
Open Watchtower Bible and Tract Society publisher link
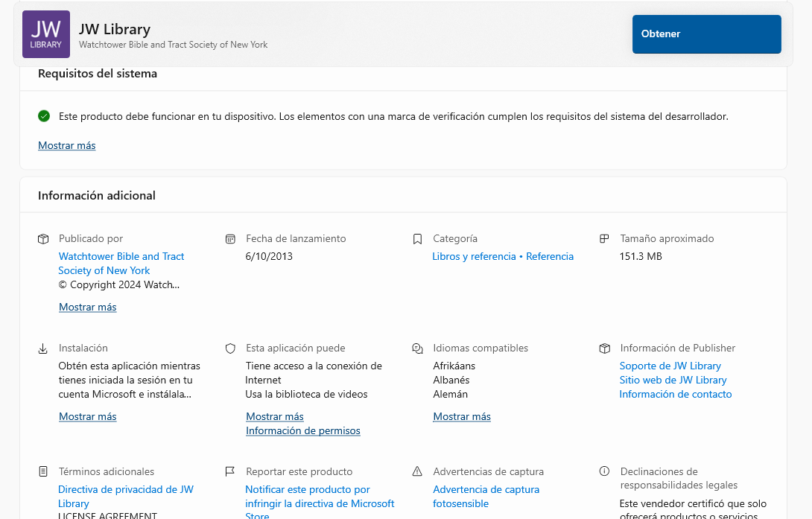point(121,264)
